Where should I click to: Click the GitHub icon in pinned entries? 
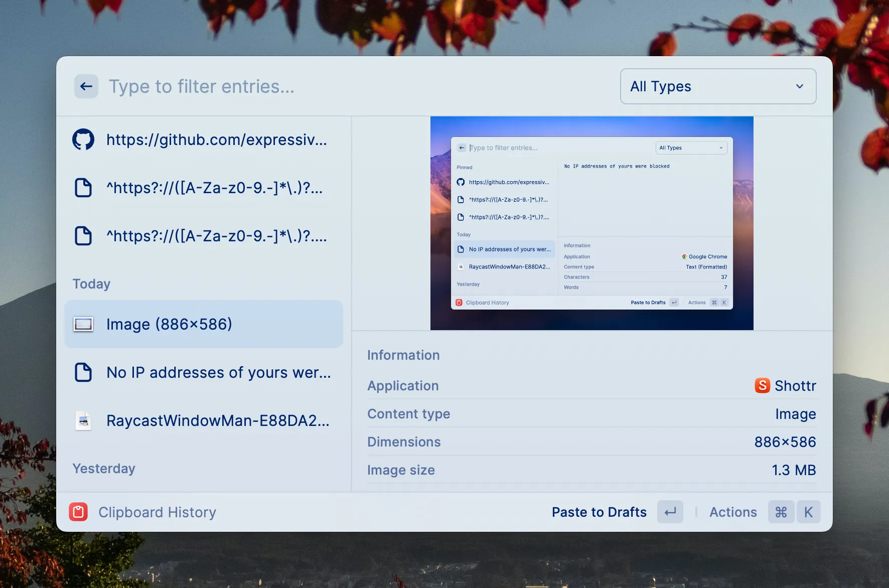coord(83,139)
